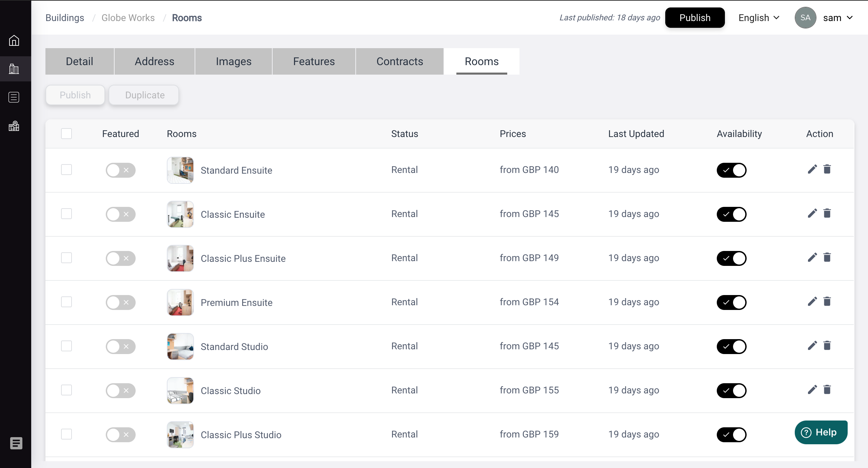Click the map location building sidebar icon
The width and height of the screenshot is (868, 468).
(x=14, y=126)
